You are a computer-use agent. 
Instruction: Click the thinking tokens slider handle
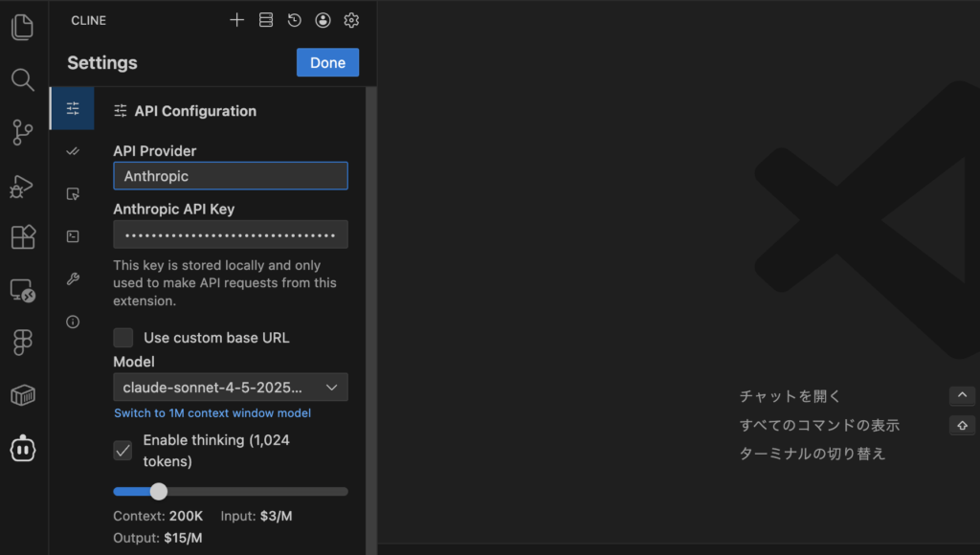point(159,491)
